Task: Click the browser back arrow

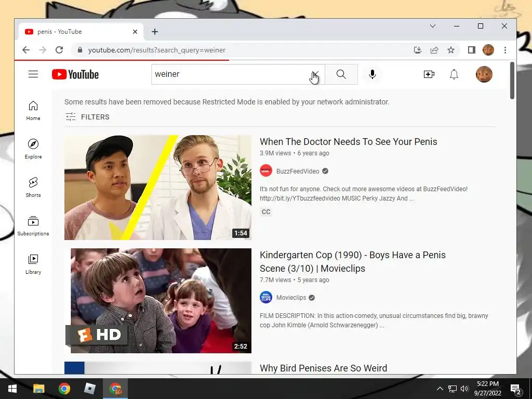Action: [x=26, y=50]
